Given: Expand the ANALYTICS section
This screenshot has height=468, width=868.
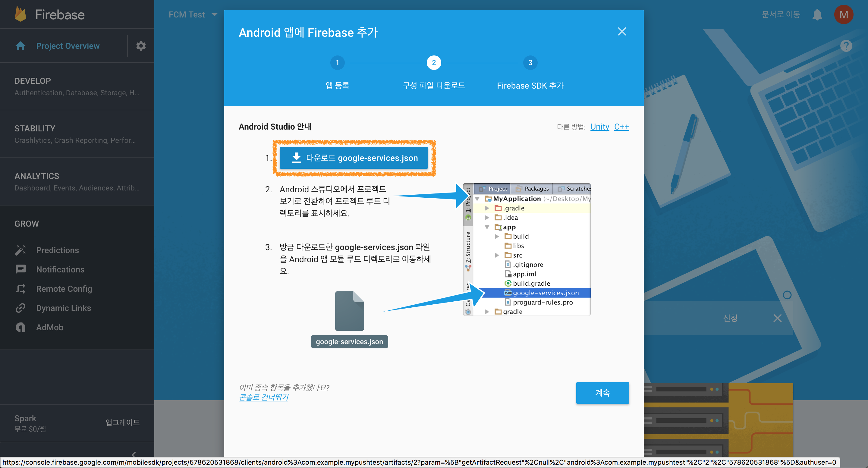Looking at the screenshot, I should [x=77, y=181].
